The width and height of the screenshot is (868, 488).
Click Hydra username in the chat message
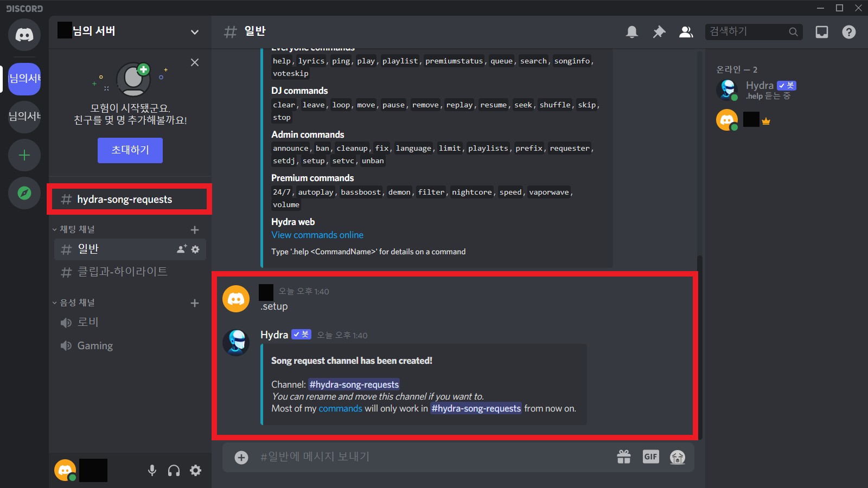[x=274, y=335]
